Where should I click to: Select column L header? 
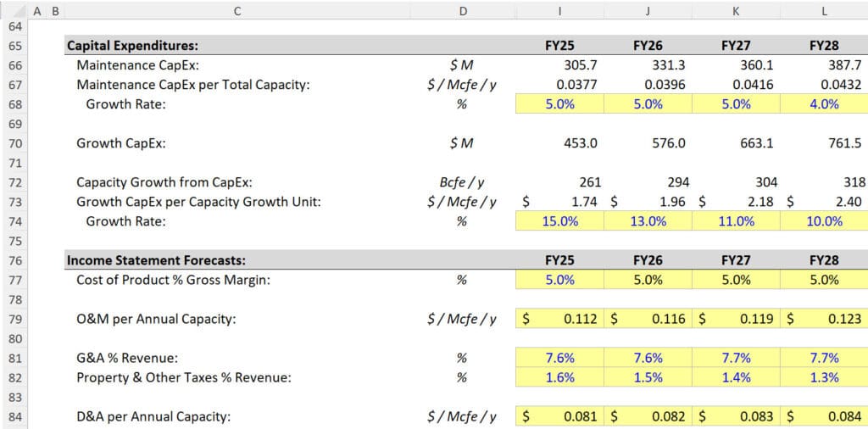tap(824, 10)
